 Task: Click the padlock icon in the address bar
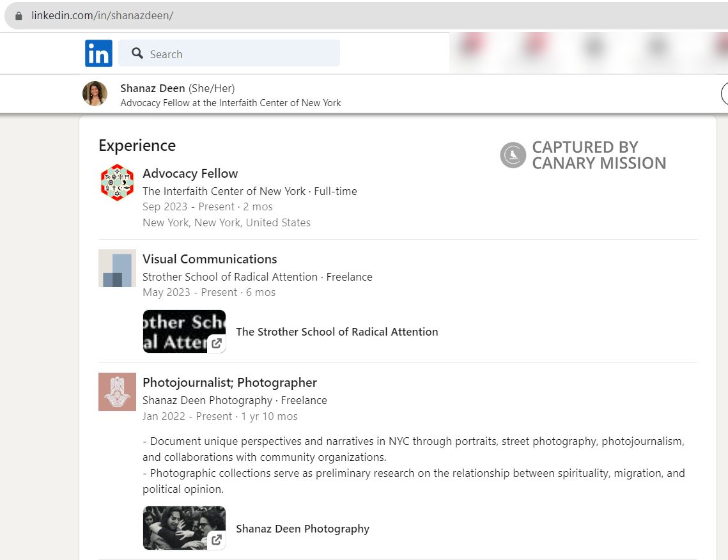19,15
